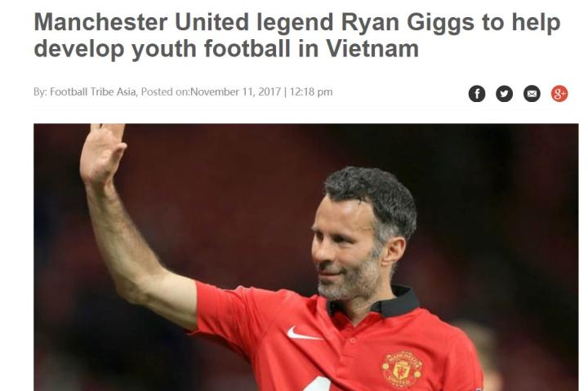Click Manchester United in the headline
The image size is (588, 391).
point(141,22)
